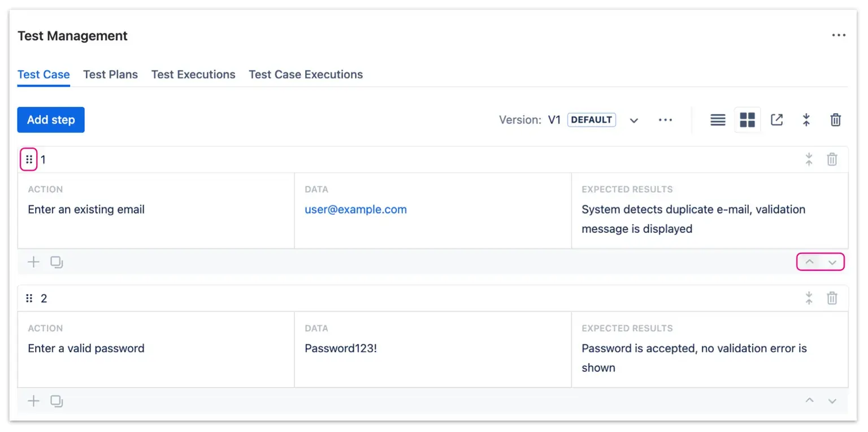
Task: Collapse all test steps
Action: click(806, 120)
